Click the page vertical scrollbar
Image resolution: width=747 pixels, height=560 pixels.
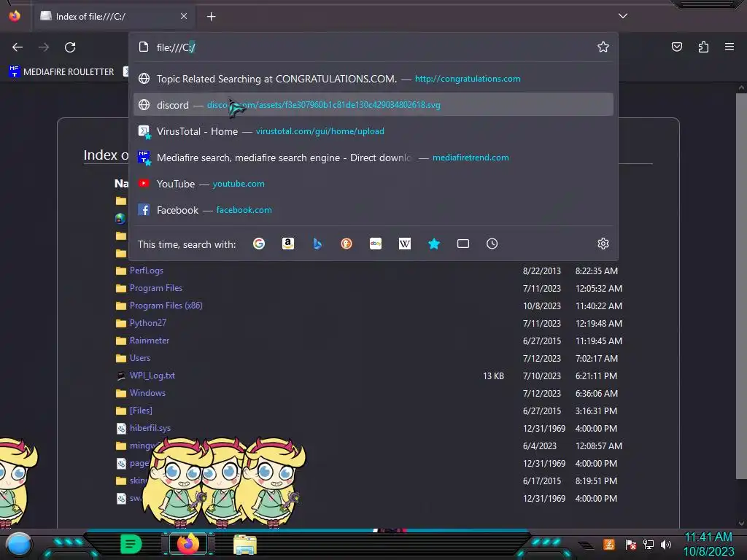pos(741,286)
